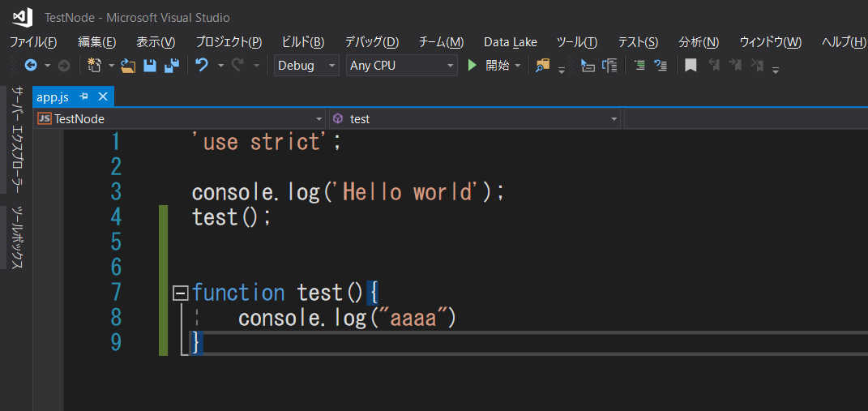
Task: Open the navigate backward history dropdown arrow
Action: click(47, 66)
